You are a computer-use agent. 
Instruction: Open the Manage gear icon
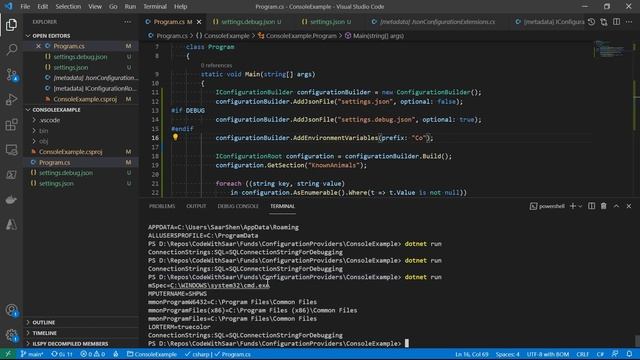[11, 335]
